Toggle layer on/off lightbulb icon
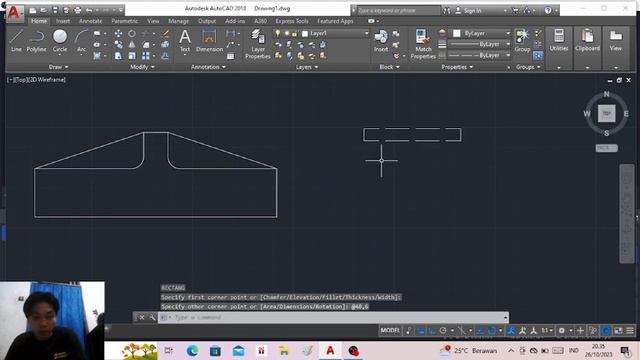The width and height of the screenshot is (640, 360). (x=278, y=33)
